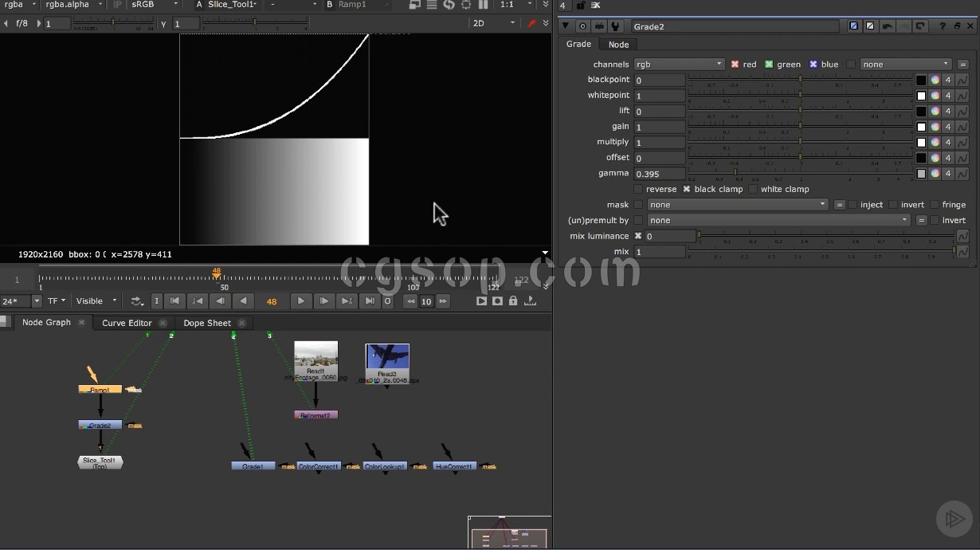980x550 pixels.
Task: Float the Grade2 properties panel
Action: tap(957, 26)
